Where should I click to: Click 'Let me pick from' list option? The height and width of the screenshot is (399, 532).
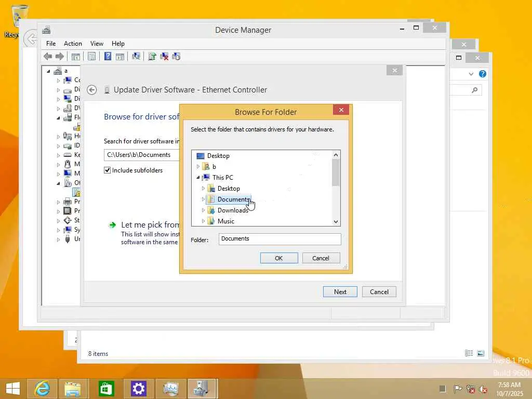[x=150, y=224]
